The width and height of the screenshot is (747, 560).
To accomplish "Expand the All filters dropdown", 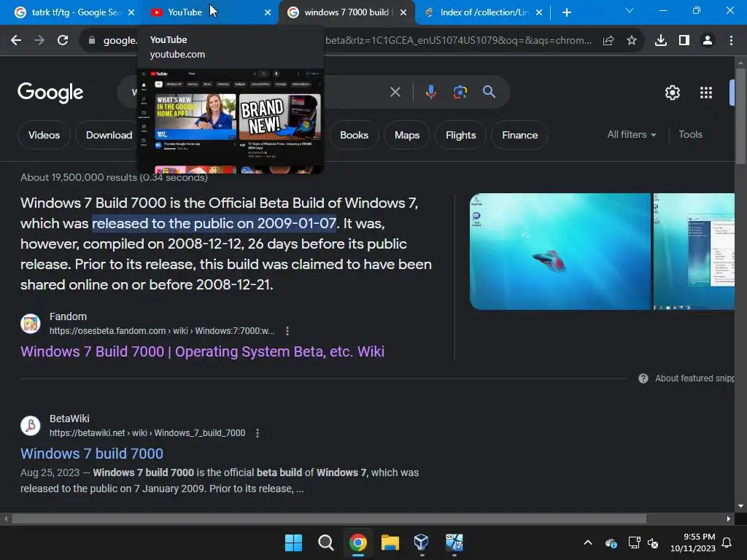I will pos(632,135).
